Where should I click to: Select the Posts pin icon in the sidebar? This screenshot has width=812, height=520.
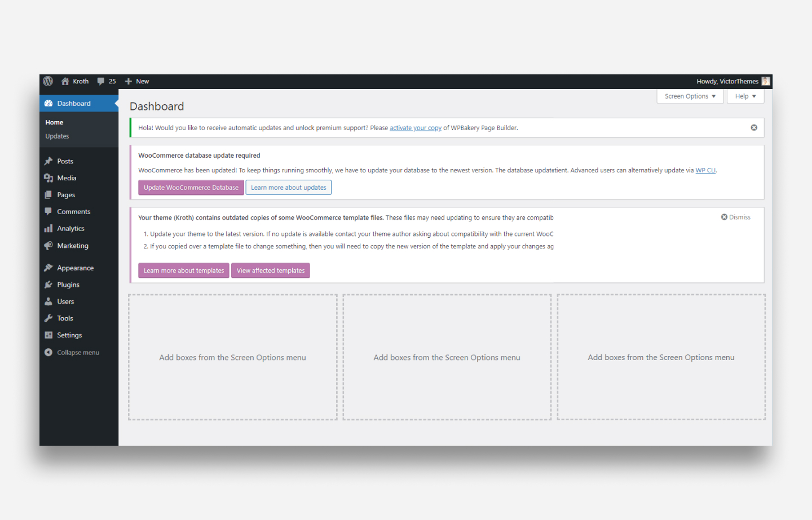(48, 161)
